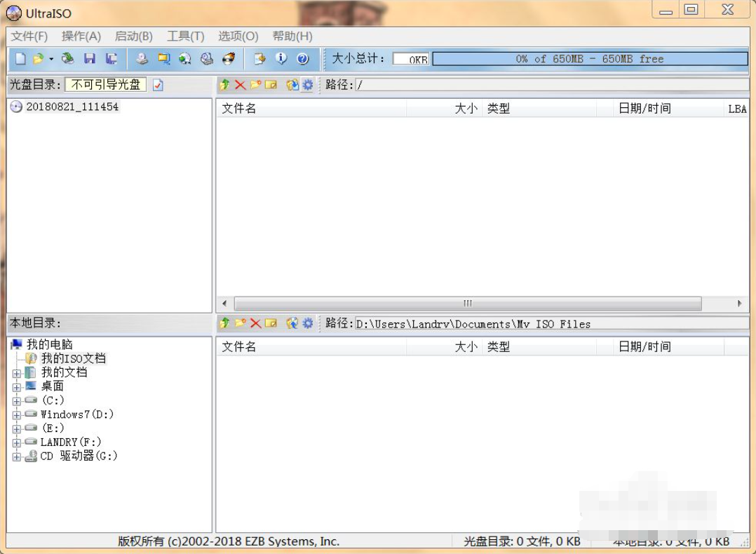Expand the Windows7(D:) drive node
Viewport: 756px width, 554px height.
point(17,414)
